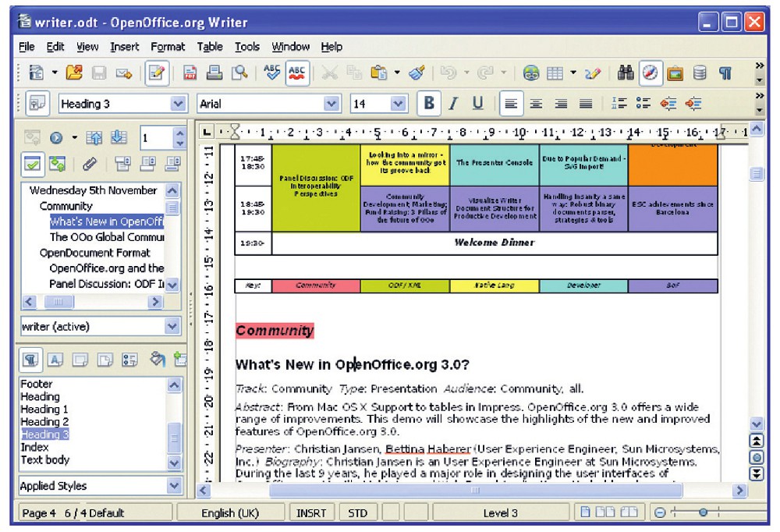780x532 pixels.
Task: Open the Gallery icon in toolbar
Action: (675, 73)
